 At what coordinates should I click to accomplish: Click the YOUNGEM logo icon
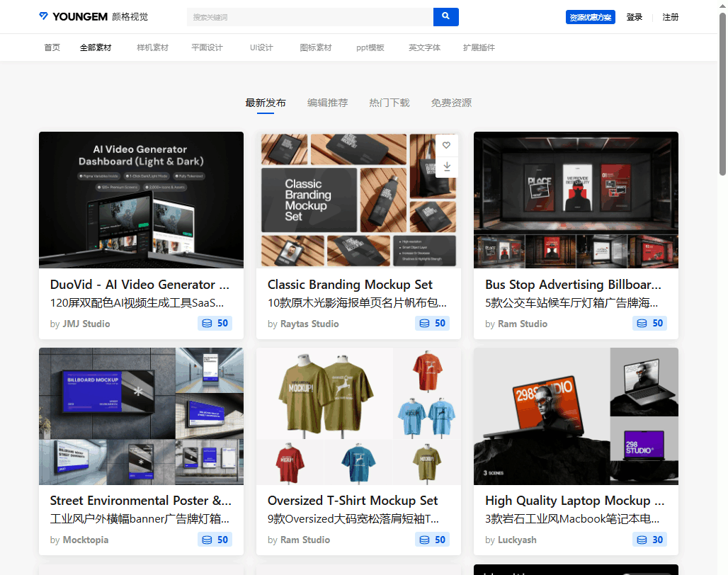click(44, 16)
